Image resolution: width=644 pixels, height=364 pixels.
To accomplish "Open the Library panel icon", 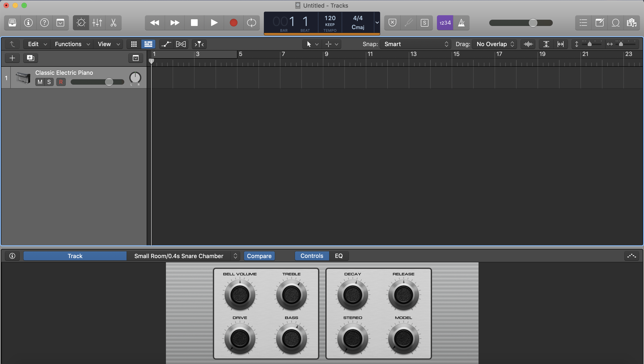I will (x=12, y=23).
